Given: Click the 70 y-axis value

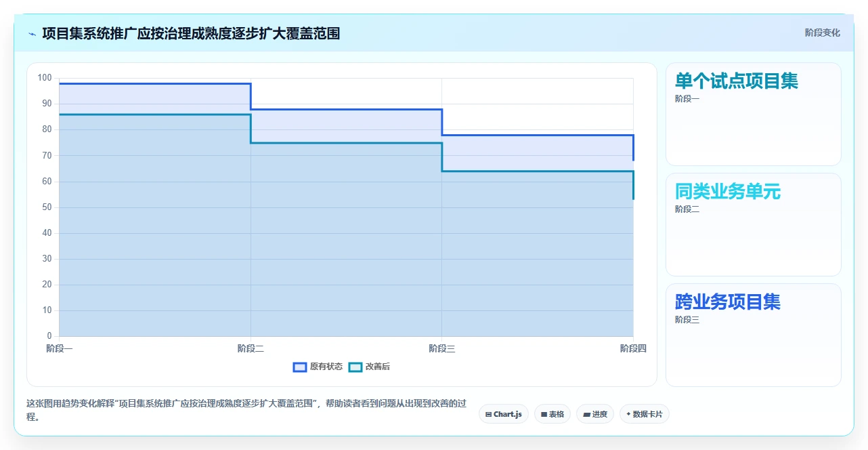Looking at the screenshot, I should 47,155.
